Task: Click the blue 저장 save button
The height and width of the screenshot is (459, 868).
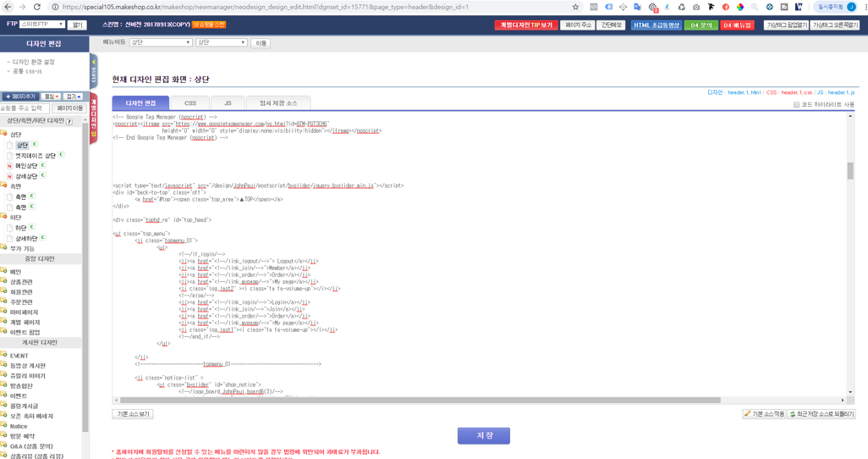Action: [483, 436]
